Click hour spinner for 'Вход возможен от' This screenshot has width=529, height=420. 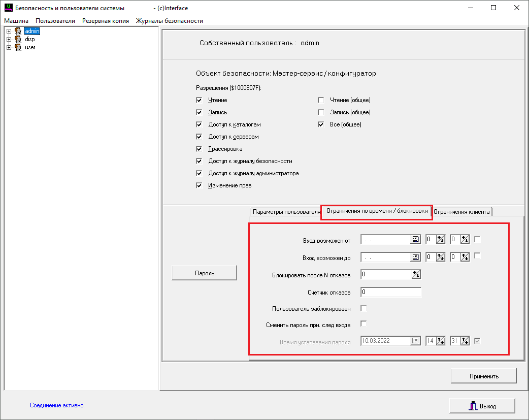click(x=440, y=240)
